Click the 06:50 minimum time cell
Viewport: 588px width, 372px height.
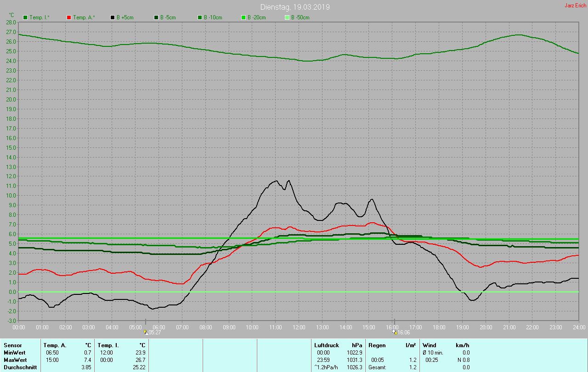point(52,352)
